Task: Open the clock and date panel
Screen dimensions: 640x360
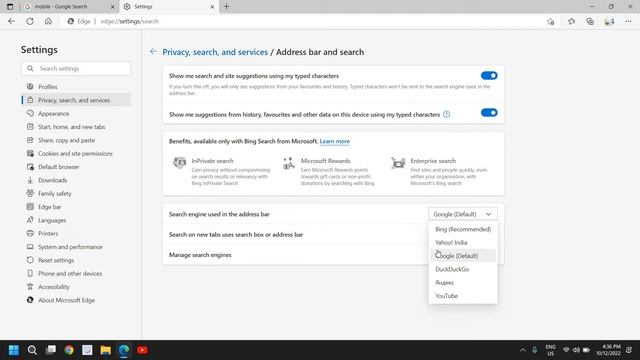Action: (x=608, y=350)
